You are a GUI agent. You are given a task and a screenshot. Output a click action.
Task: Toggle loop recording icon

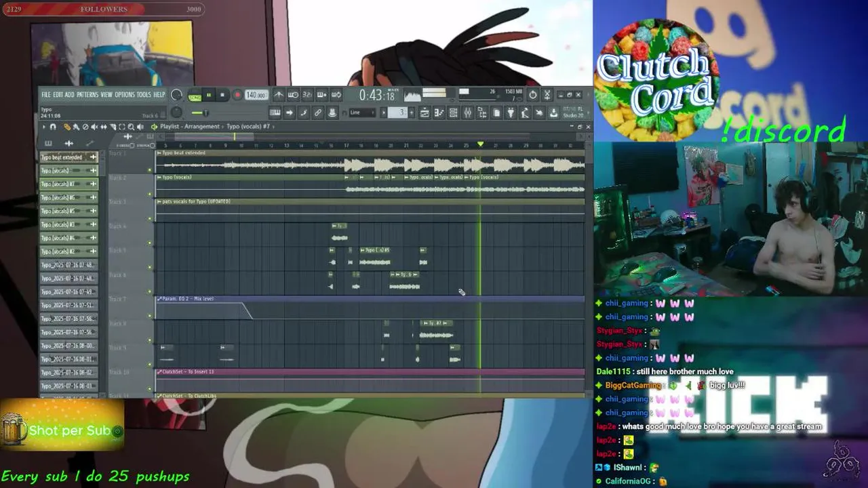[336, 95]
